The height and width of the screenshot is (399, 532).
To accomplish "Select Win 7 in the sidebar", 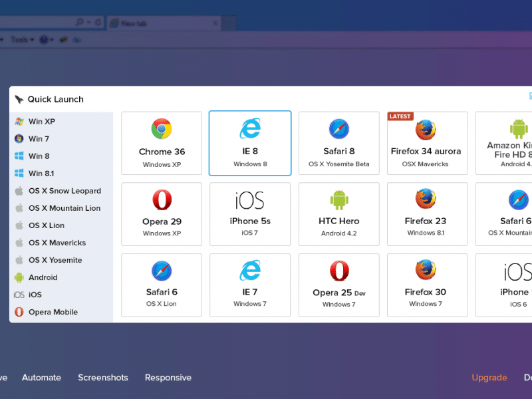I will (61, 139).
